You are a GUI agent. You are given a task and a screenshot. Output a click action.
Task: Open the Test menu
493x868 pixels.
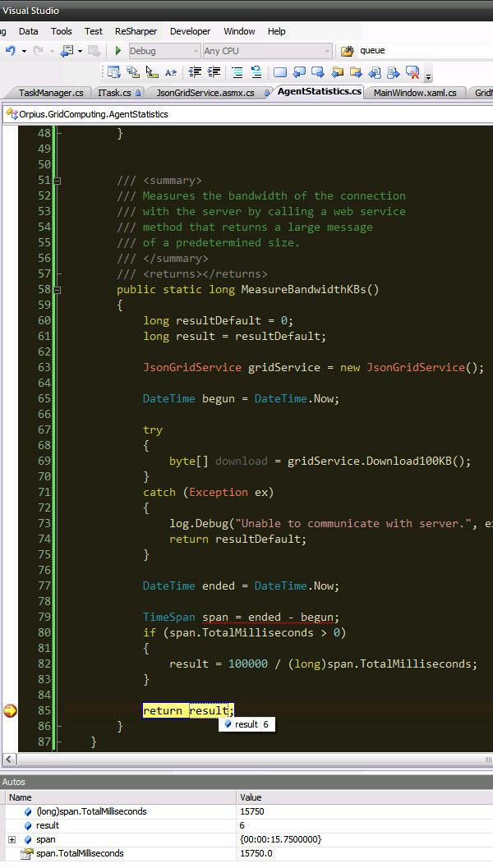[94, 31]
